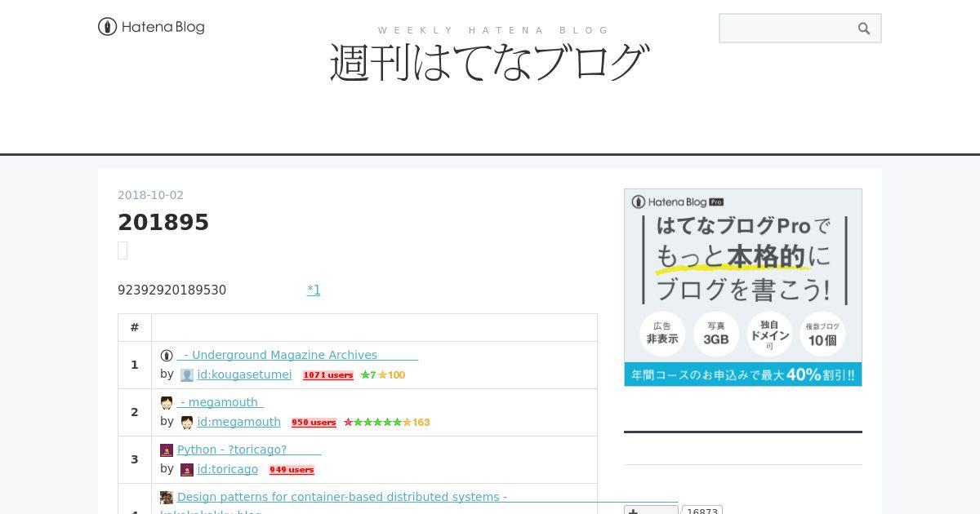
Task: Click the # column header
Action: click(x=135, y=327)
